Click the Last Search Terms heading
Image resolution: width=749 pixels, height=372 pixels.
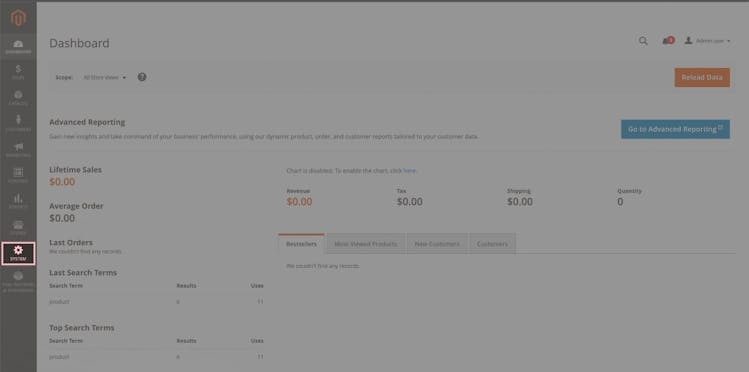(83, 273)
